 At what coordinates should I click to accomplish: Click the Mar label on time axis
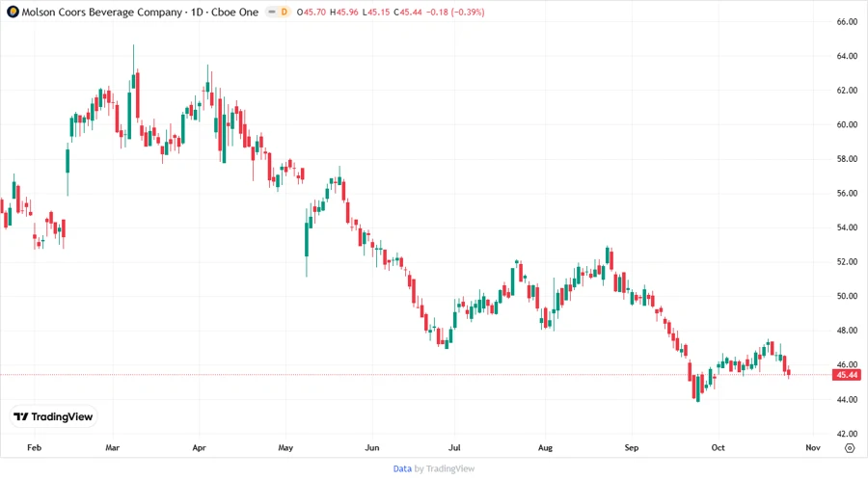click(x=113, y=447)
